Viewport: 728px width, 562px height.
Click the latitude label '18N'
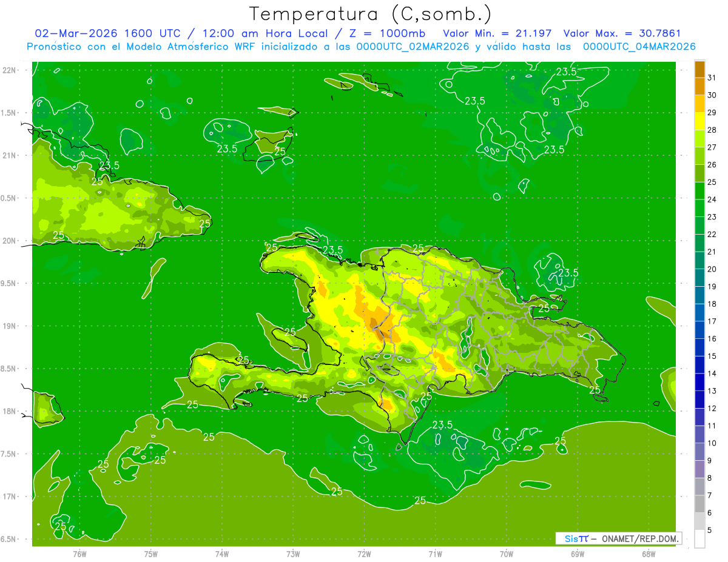9,412
